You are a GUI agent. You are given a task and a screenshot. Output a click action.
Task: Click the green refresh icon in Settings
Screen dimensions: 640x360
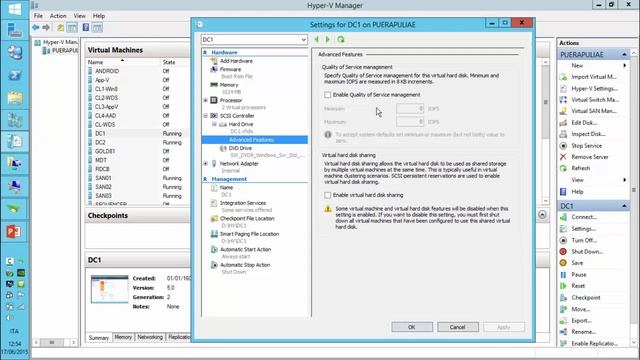click(341, 40)
